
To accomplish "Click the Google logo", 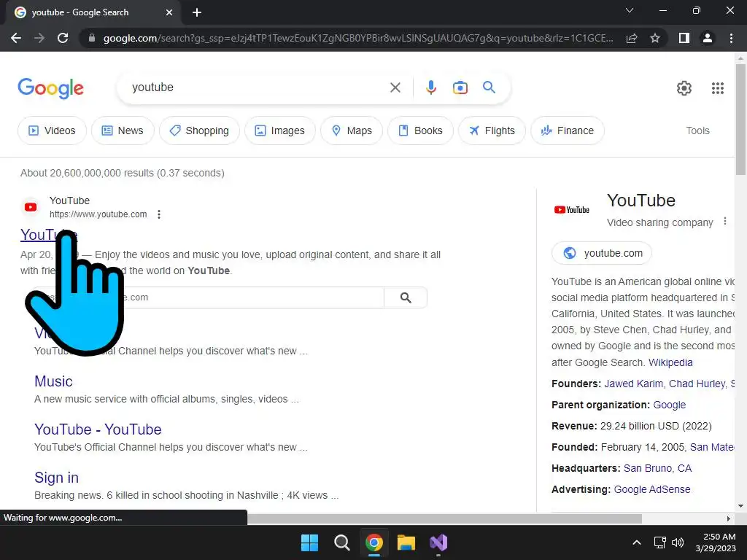I will click(50, 88).
